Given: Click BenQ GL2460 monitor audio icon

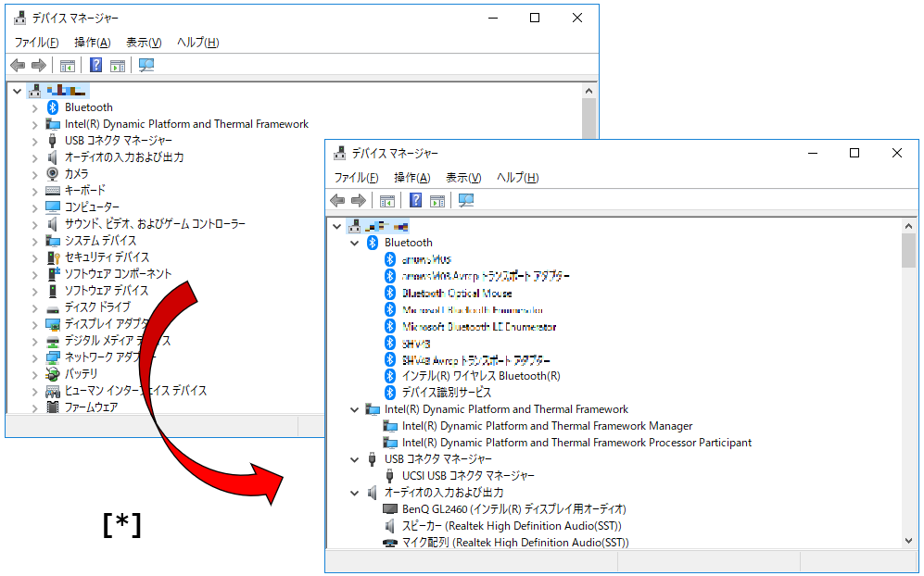Looking at the screenshot, I should tap(390, 508).
